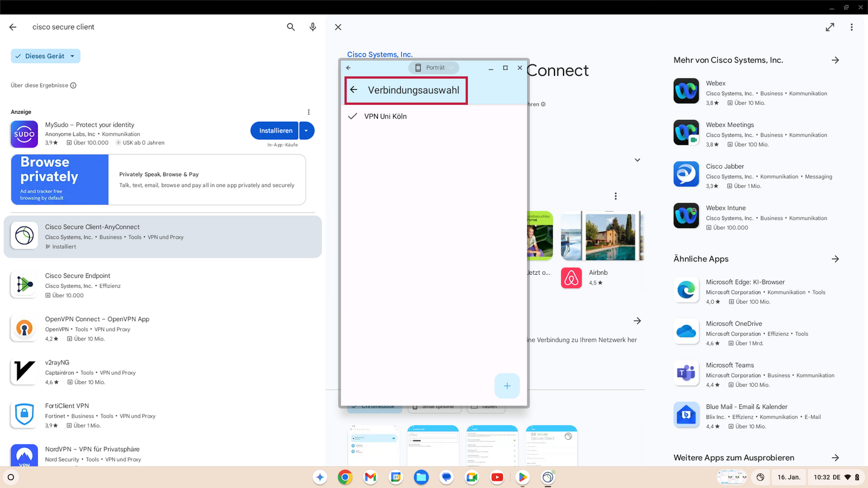Open the calendar date 16. Jan. on shelf
Image resolution: width=868 pixels, height=488 pixels.
tap(788, 477)
